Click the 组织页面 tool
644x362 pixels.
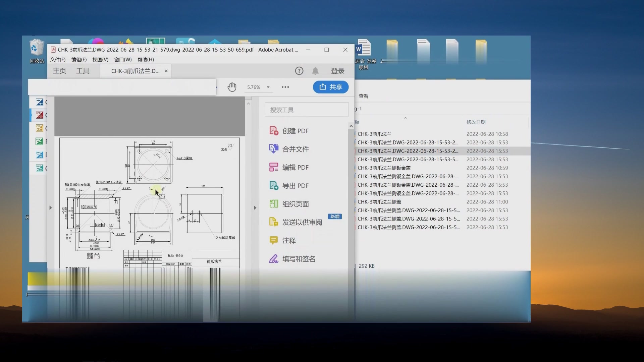[x=289, y=204]
